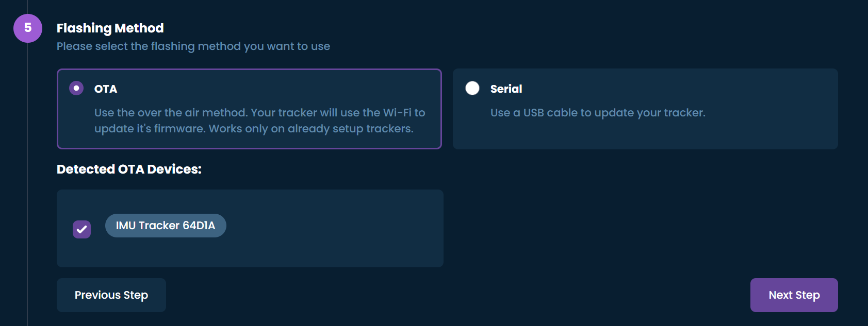
Task: Click the IMU Tracker 64D1A device chip
Action: point(166,226)
